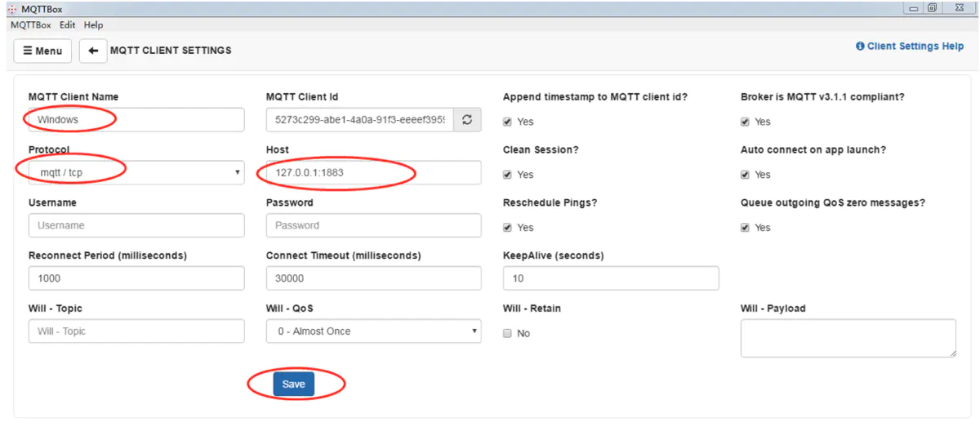The height and width of the screenshot is (427, 980).
Task: Toggle Reschedule Pings checkbox
Action: 508,228
